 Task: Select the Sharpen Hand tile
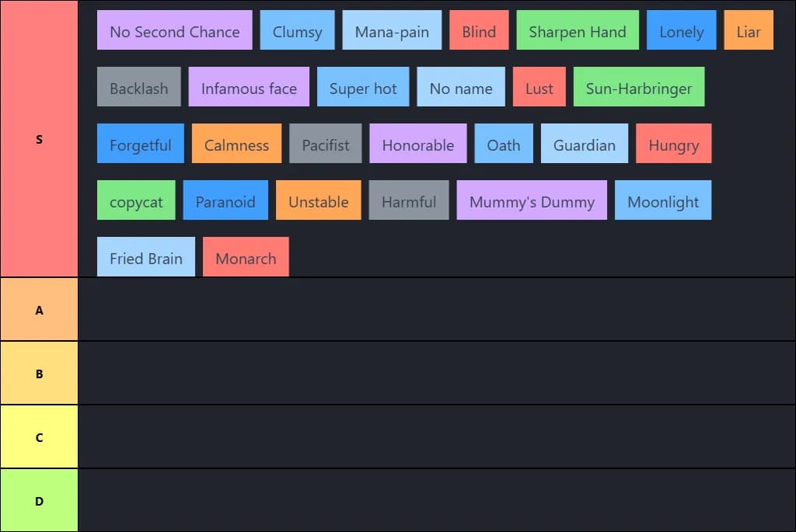577,31
